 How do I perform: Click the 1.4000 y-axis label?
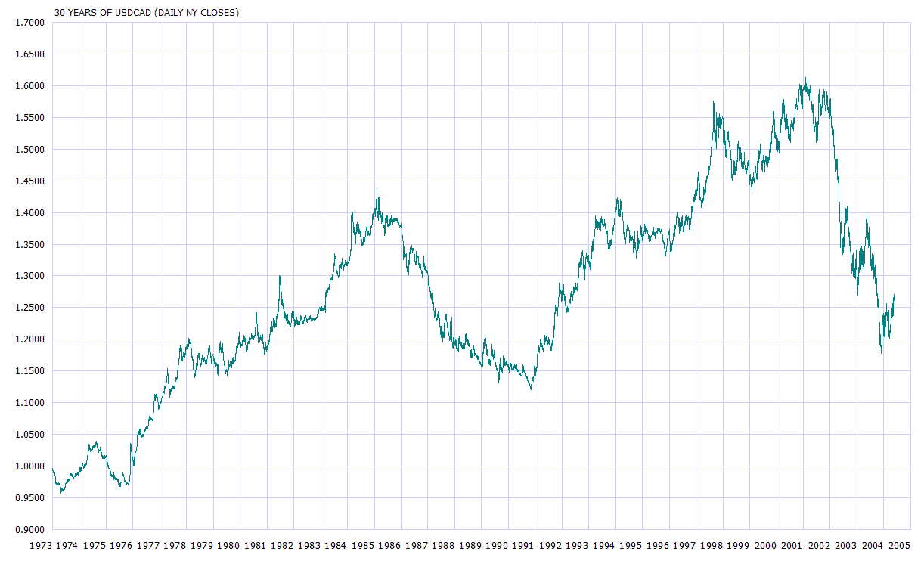(x=30, y=213)
